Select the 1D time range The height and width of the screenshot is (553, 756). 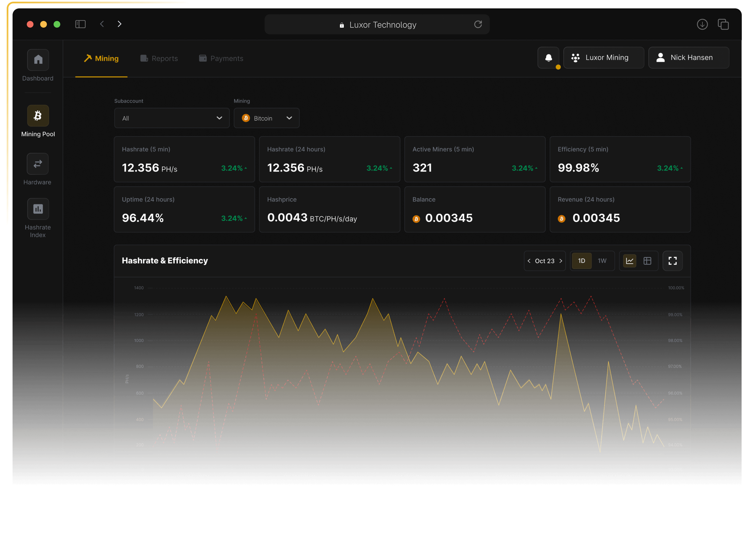click(x=581, y=261)
